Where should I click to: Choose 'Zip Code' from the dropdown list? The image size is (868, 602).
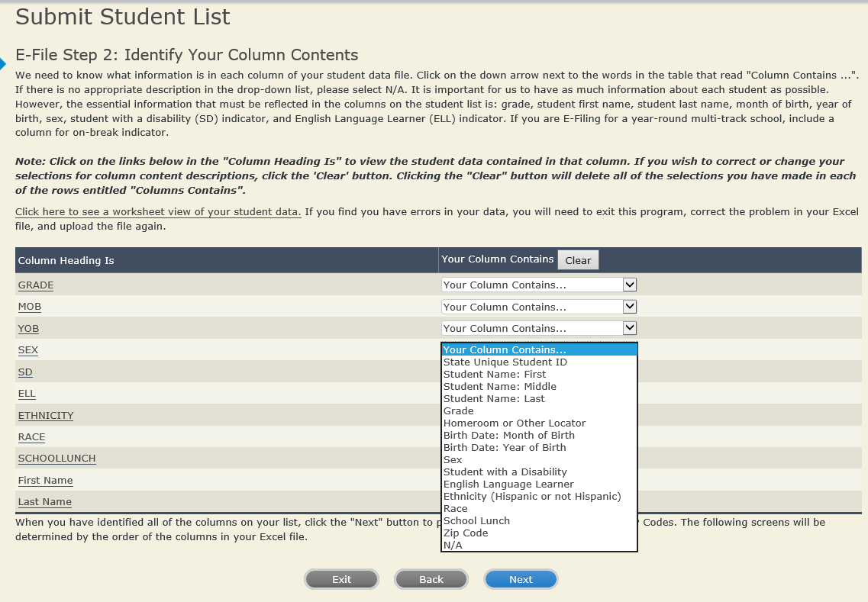click(x=465, y=533)
